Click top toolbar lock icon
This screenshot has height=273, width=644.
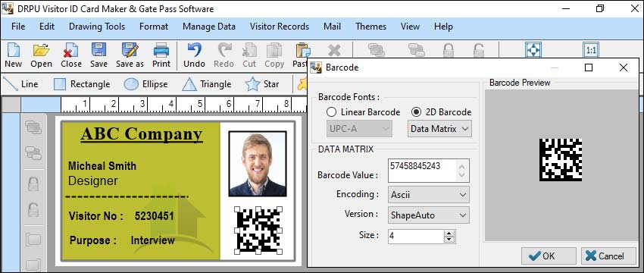pyautogui.click(x=448, y=50)
